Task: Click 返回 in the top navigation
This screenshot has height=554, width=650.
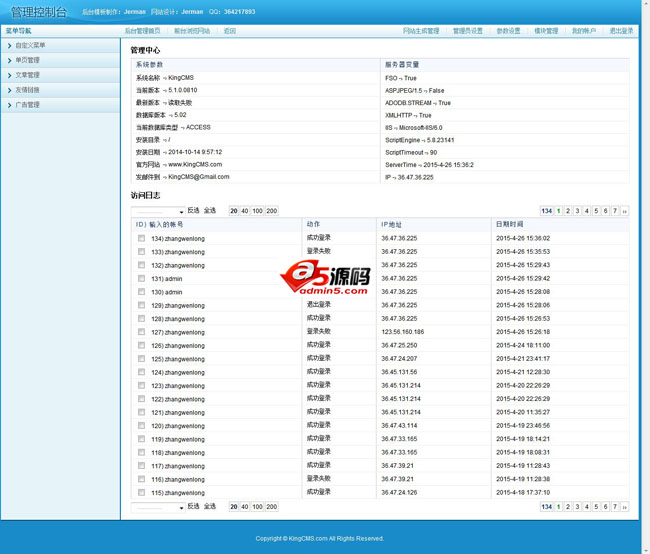Action: [x=230, y=31]
